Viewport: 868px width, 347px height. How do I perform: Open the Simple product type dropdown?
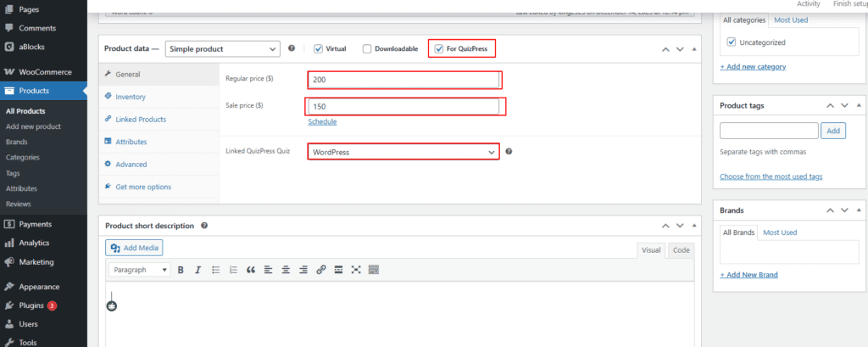(x=223, y=48)
